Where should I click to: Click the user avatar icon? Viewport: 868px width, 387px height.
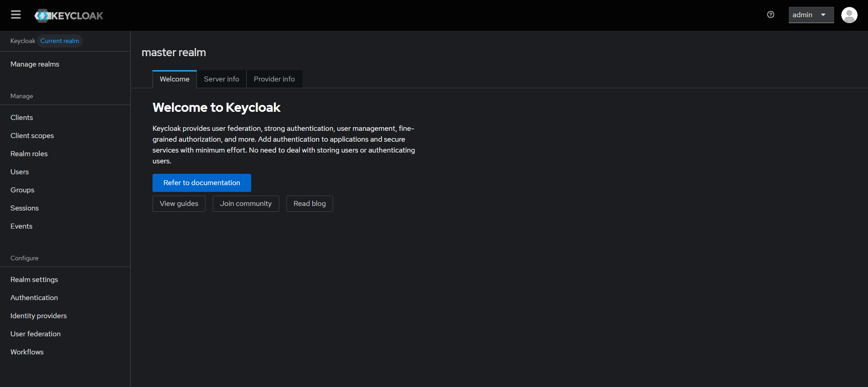[849, 15]
